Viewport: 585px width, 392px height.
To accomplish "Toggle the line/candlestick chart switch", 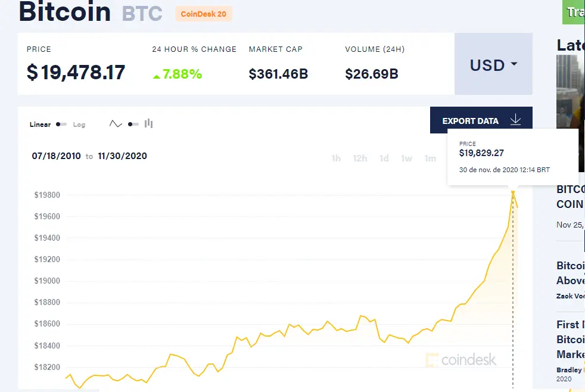I will pos(133,124).
